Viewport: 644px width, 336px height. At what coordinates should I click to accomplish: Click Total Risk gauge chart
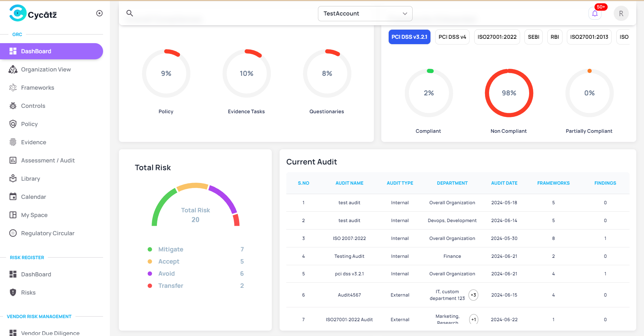[195, 205]
